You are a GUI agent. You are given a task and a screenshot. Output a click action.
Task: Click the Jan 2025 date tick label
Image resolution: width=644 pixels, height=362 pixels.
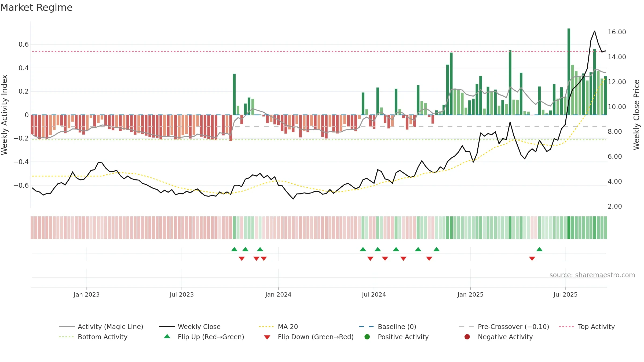point(470,294)
